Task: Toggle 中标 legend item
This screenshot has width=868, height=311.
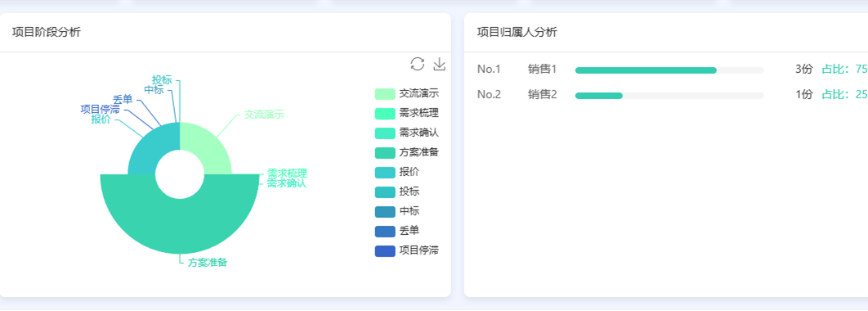Action: 397,211
